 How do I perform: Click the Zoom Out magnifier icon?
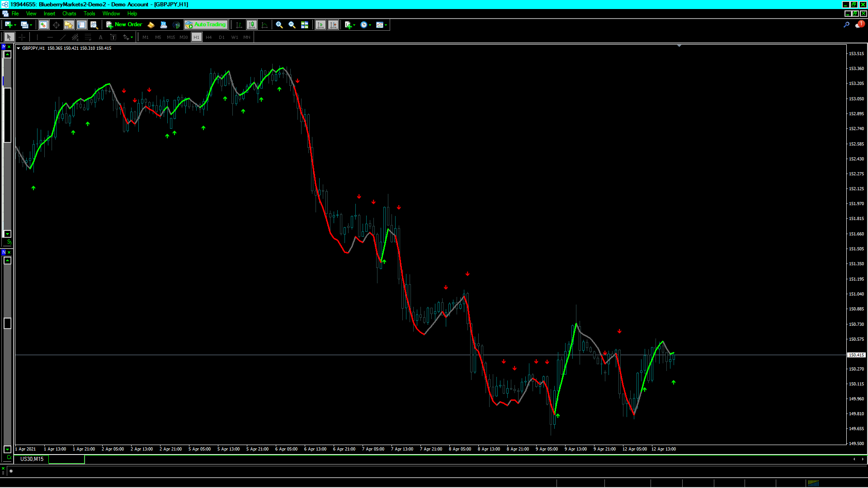pyautogui.click(x=292, y=25)
